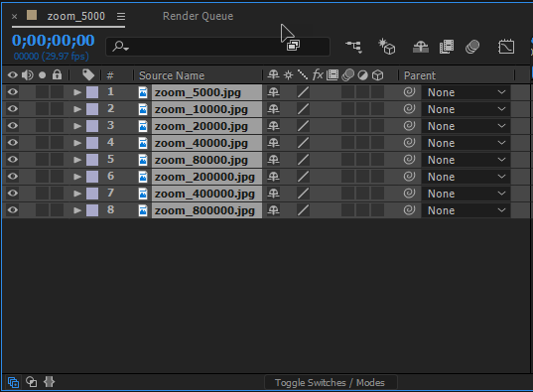
Task: Open Parent dropdown for zoom_5000.jpg
Action: 466,92
